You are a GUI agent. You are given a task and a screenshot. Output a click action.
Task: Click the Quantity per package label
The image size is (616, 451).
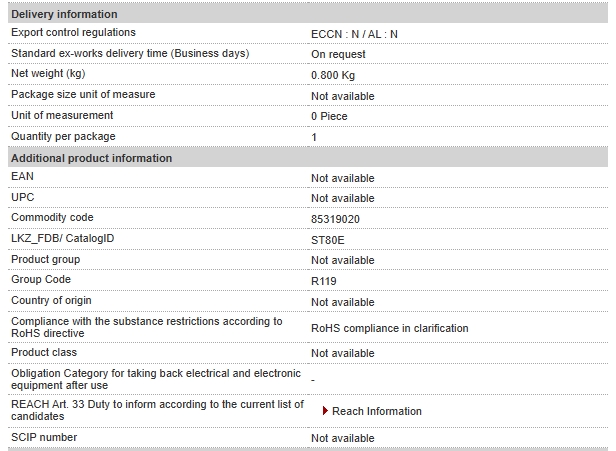coord(63,136)
